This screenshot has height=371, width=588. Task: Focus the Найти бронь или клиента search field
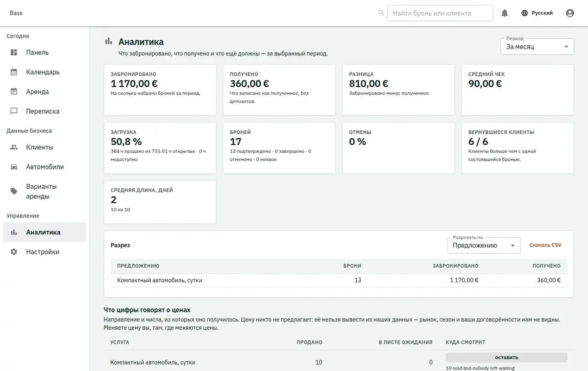440,13
